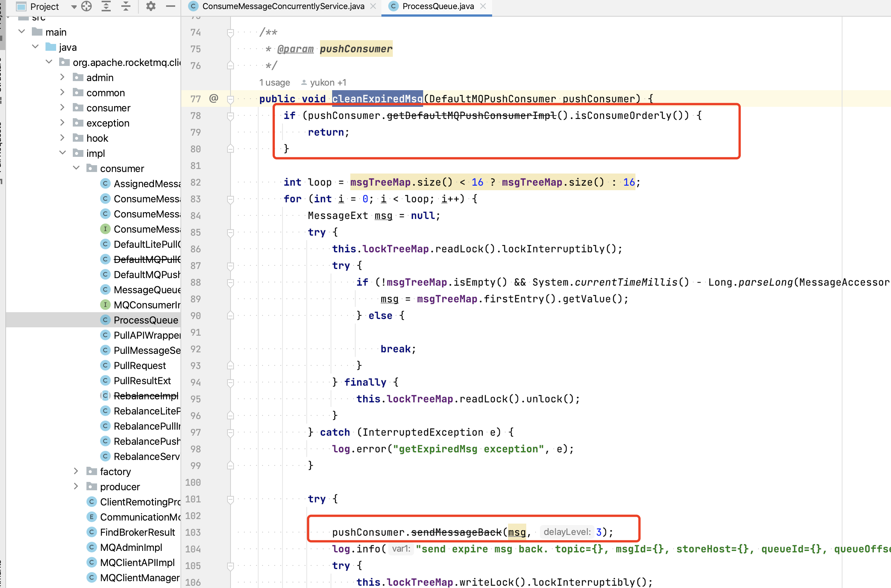
Task: Expand the admin folder
Action: pyautogui.click(x=63, y=77)
